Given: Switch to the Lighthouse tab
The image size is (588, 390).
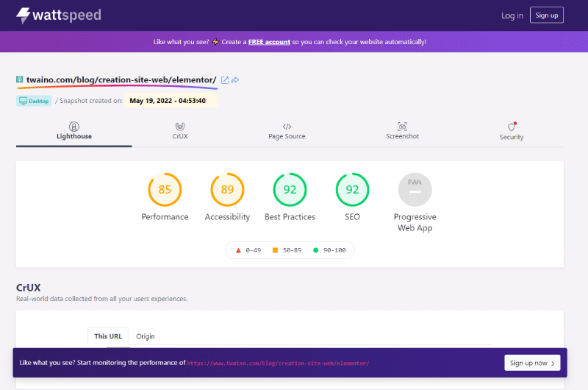Looking at the screenshot, I should pos(74,132).
